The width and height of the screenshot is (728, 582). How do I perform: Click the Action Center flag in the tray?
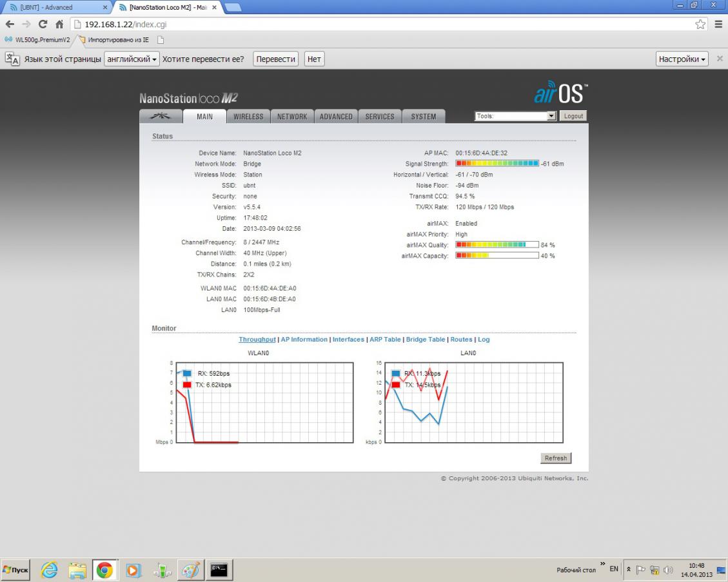641,570
